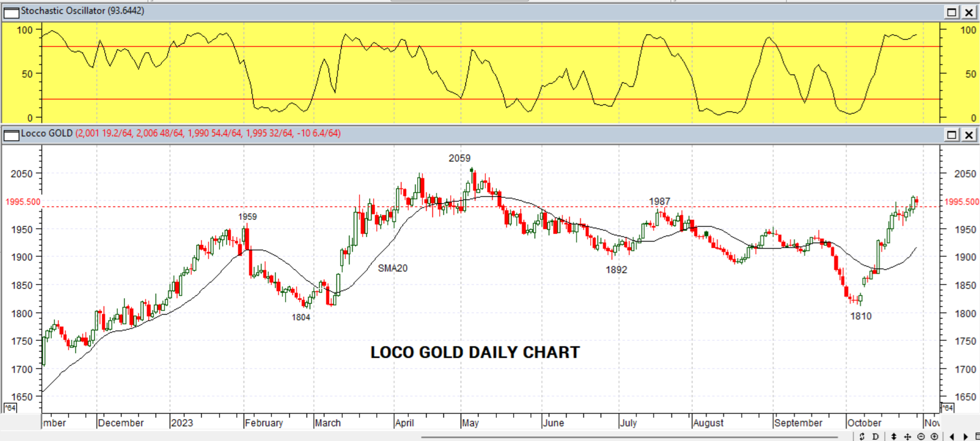The image size is (980, 441).
Task: Click the February label on the time axis
Action: click(x=264, y=423)
